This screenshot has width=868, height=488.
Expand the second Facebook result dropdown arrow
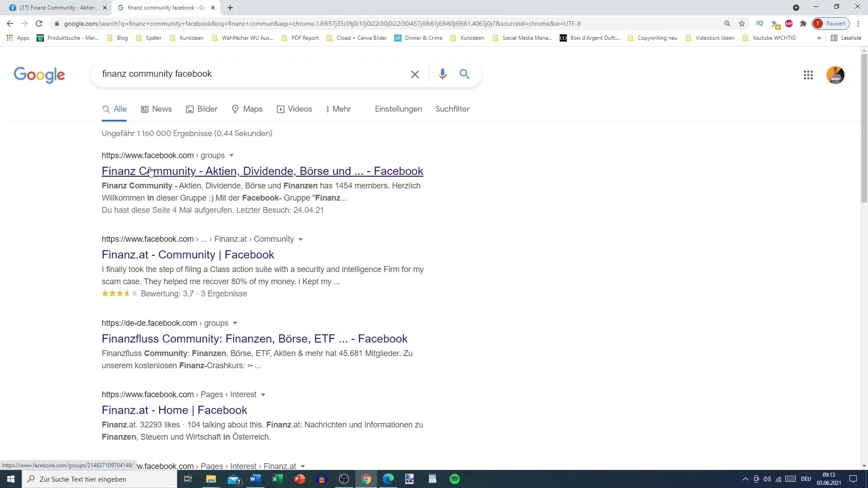301,239
